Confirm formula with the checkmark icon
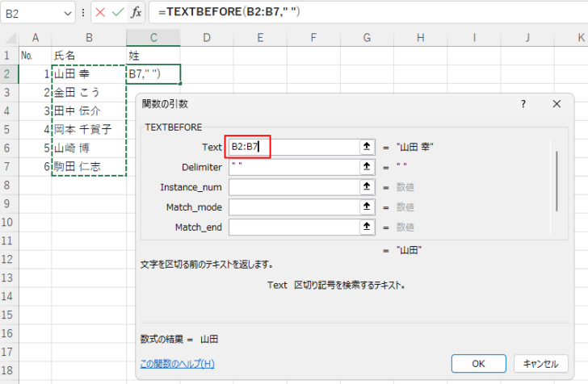 (x=117, y=14)
